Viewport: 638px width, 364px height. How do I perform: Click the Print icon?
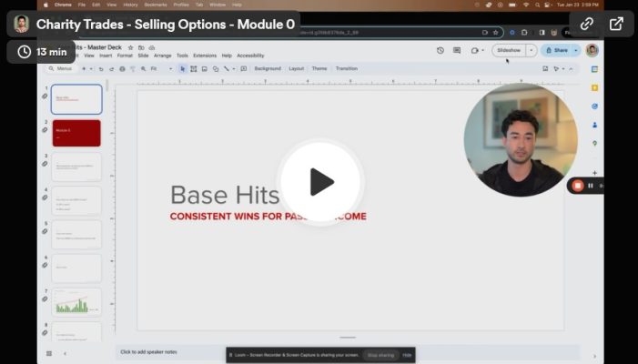pyautogui.click(x=122, y=69)
